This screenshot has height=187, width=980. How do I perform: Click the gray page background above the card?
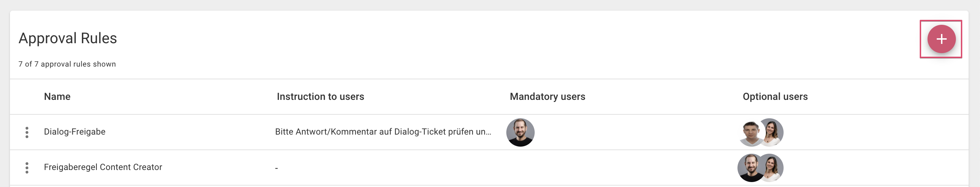[x=490, y=5]
